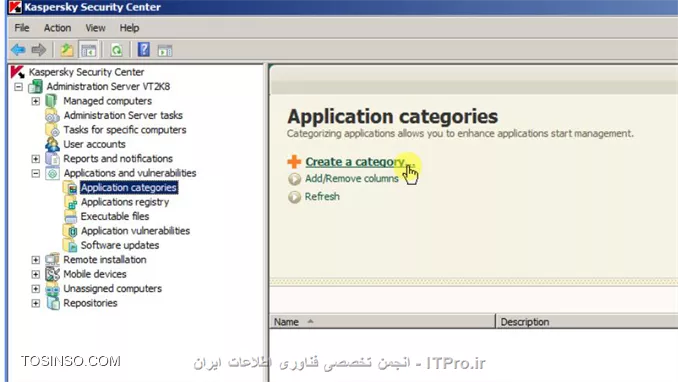Click the green Refresh toolbar icon
Screen dimensions: 678x382
pyautogui.click(x=116, y=50)
